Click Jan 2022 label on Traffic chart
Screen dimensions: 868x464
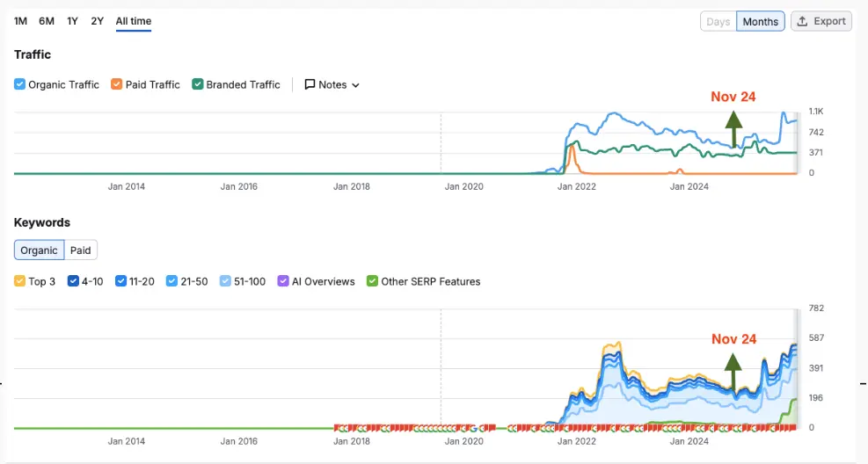tap(576, 186)
